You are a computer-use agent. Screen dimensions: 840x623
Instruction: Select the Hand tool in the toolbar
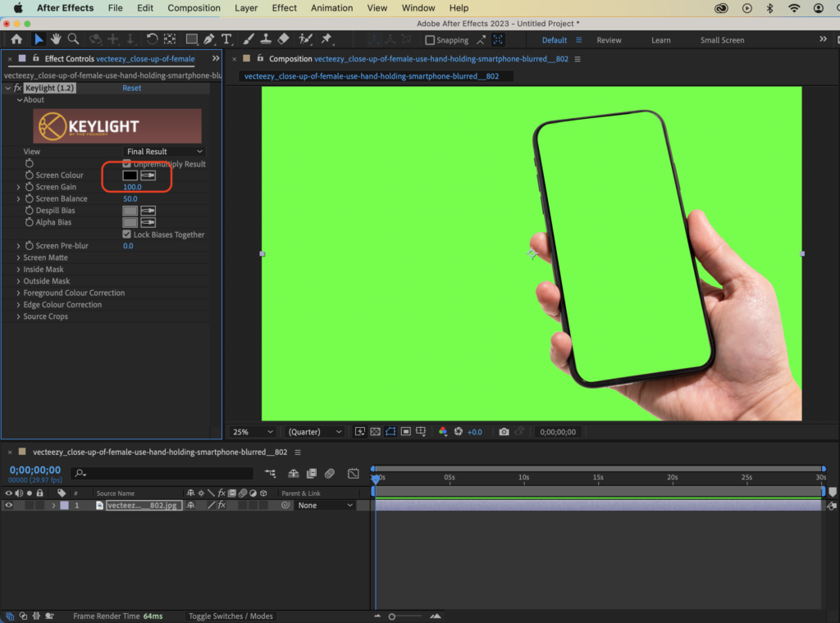54,39
